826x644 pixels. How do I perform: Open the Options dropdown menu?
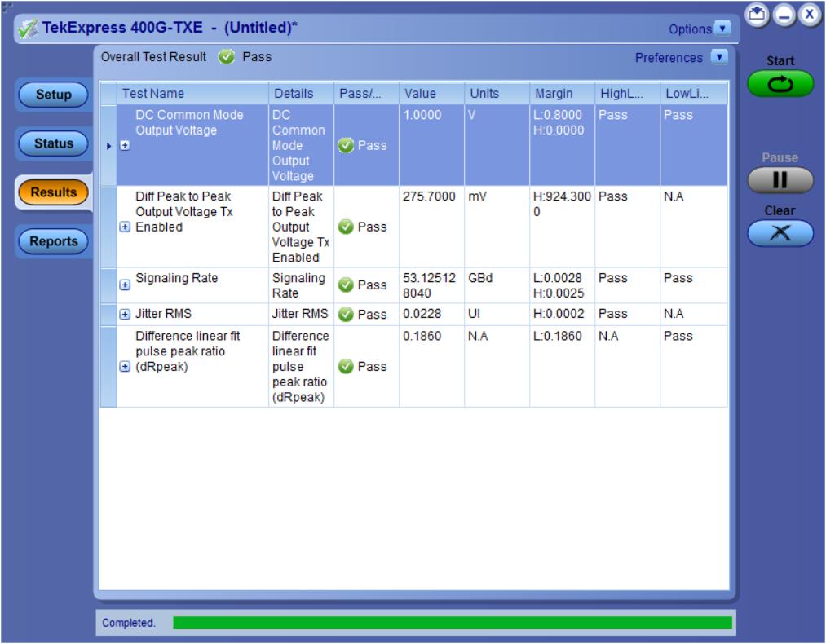click(722, 29)
